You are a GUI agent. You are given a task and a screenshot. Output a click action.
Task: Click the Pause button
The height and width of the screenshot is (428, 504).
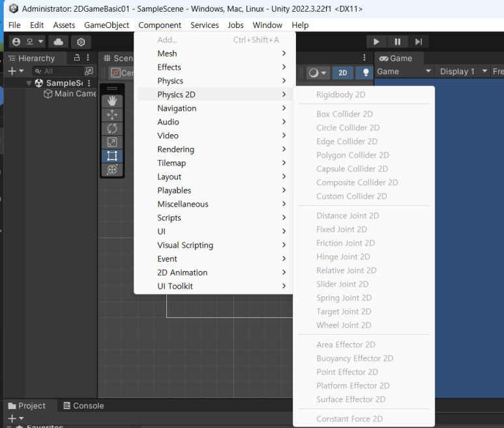pos(397,42)
